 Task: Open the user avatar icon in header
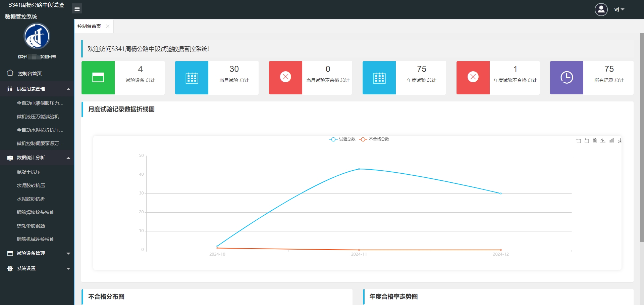tap(601, 9)
